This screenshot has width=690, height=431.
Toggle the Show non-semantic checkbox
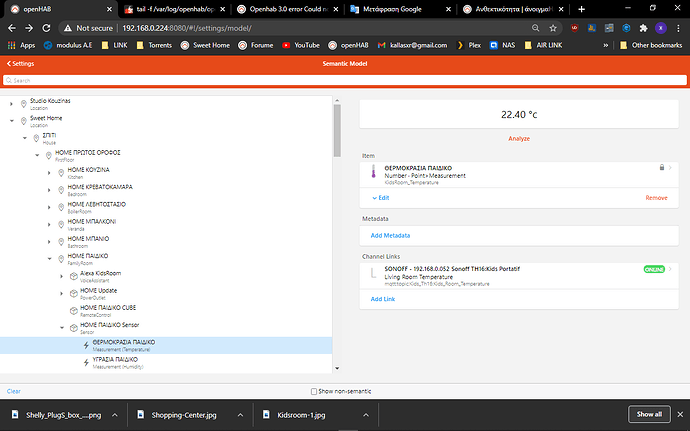[x=314, y=391]
